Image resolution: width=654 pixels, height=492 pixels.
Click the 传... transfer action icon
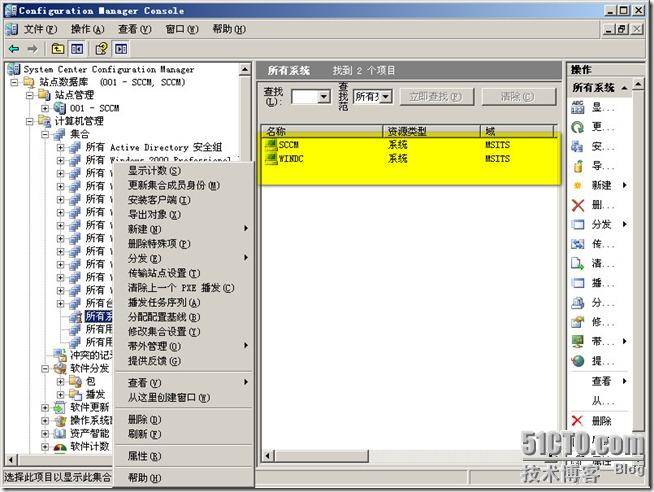point(578,244)
